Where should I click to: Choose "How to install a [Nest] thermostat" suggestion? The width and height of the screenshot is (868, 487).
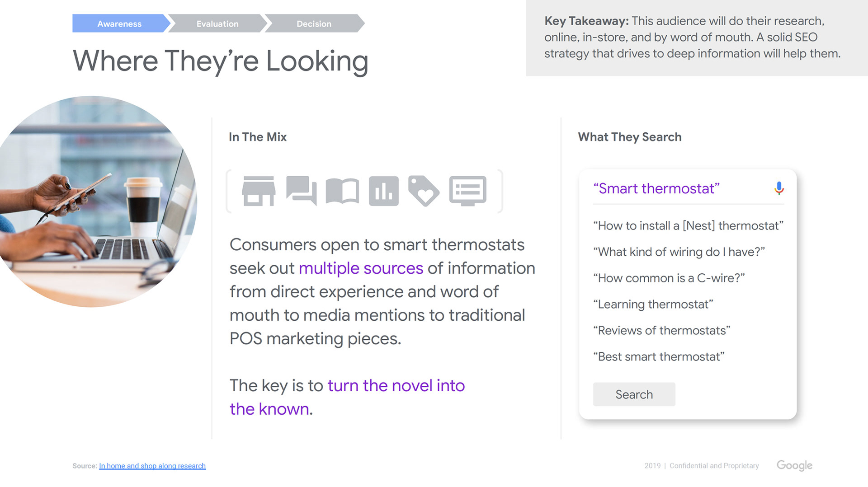point(688,225)
